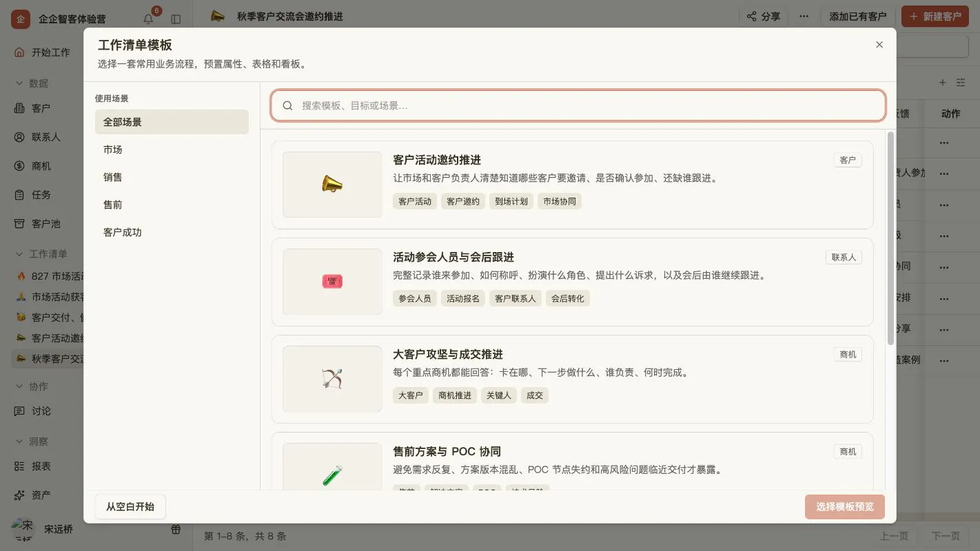Viewport: 980px width, 551px height.
Task: Click the ticket thumbnail of 活动参会人员与会后跟进
Action: pos(332,282)
